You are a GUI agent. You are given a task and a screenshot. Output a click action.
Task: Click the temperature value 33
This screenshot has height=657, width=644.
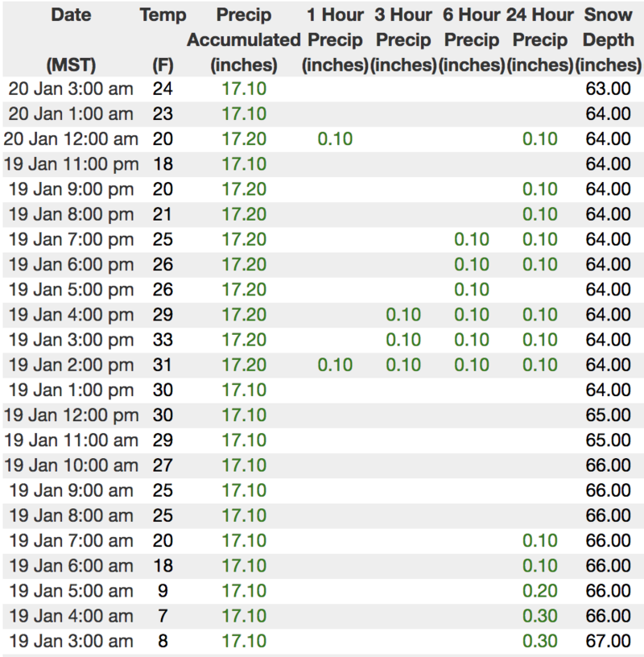(163, 340)
